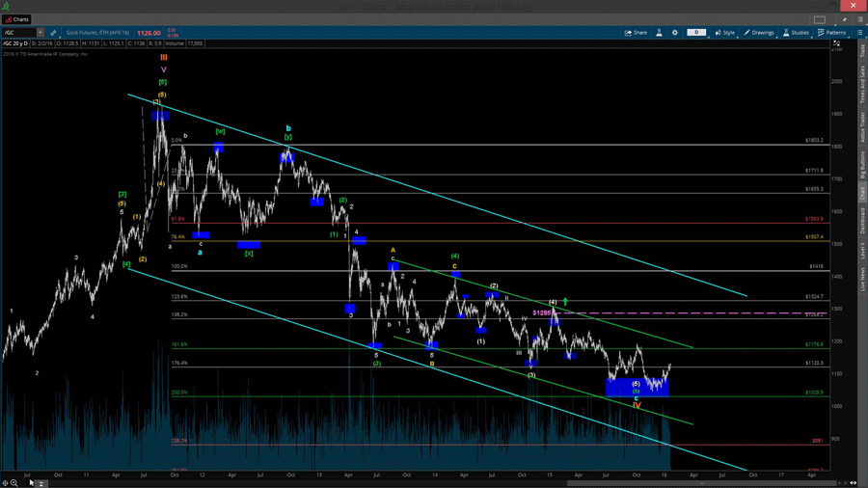Open the D timeframe dropdown
Screen dimensions: 868x488
click(x=696, y=33)
